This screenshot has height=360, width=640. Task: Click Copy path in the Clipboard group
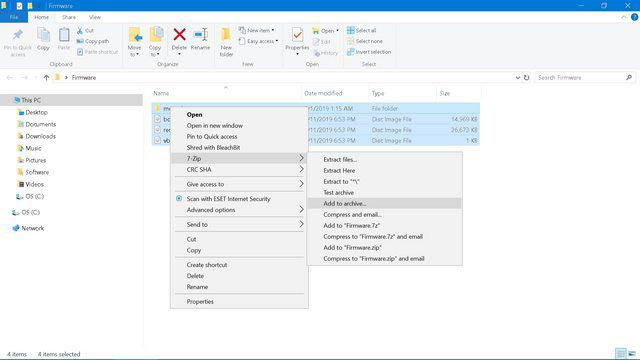(x=93, y=41)
